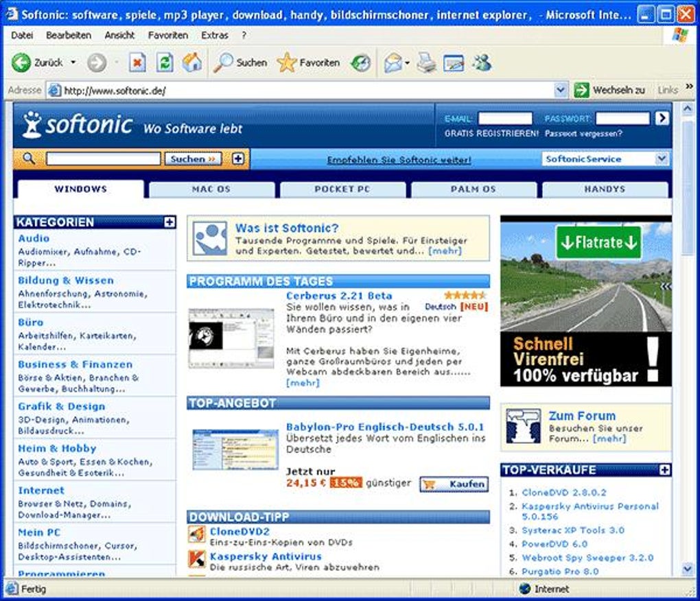Open the Datei menu
700x601 pixels.
pyautogui.click(x=22, y=35)
